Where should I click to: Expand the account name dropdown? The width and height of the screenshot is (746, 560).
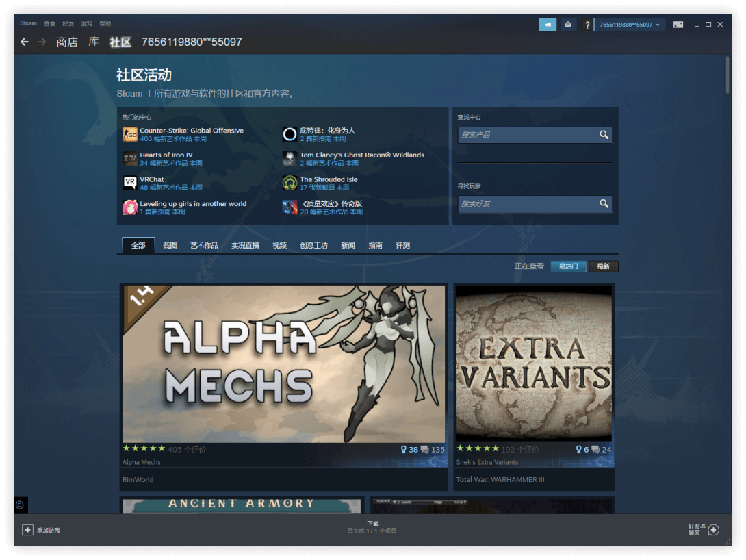pos(630,25)
